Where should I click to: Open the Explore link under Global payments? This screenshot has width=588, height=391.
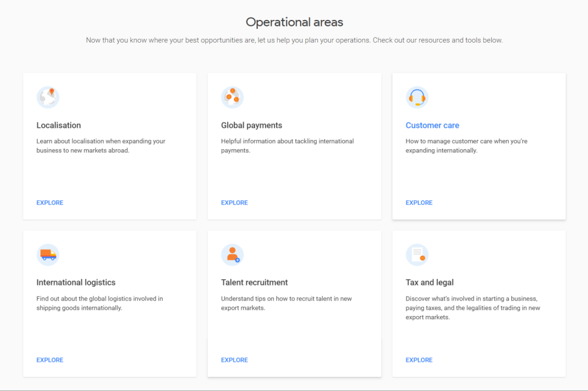coord(234,202)
